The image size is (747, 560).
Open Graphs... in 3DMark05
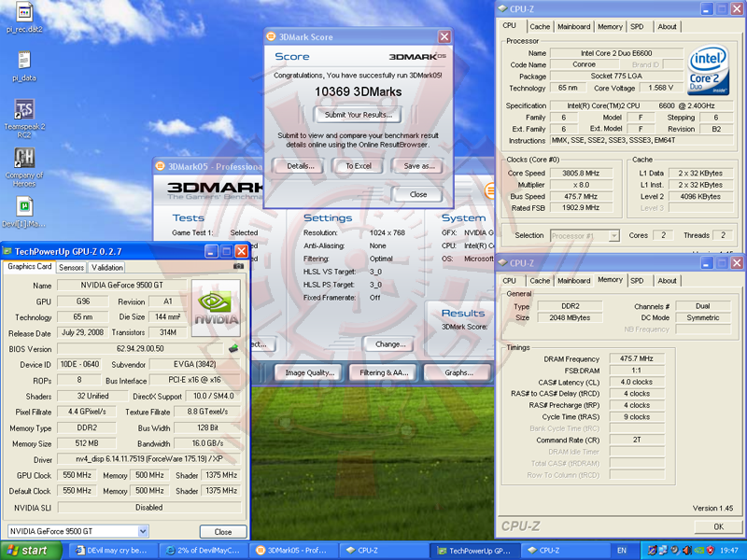(x=458, y=372)
